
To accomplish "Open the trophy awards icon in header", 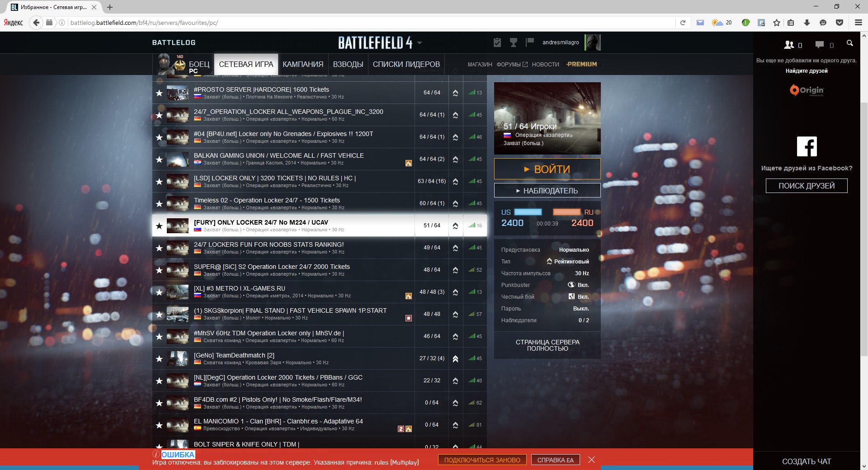I will [x=514, y=42].
